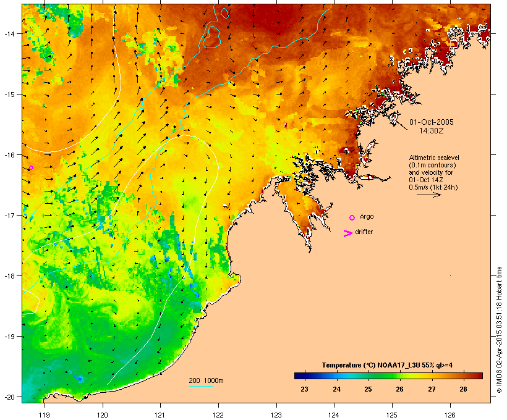Click the color bar label '24'
The width and height of the screenshot is (507, 420).
pos(336,389)
